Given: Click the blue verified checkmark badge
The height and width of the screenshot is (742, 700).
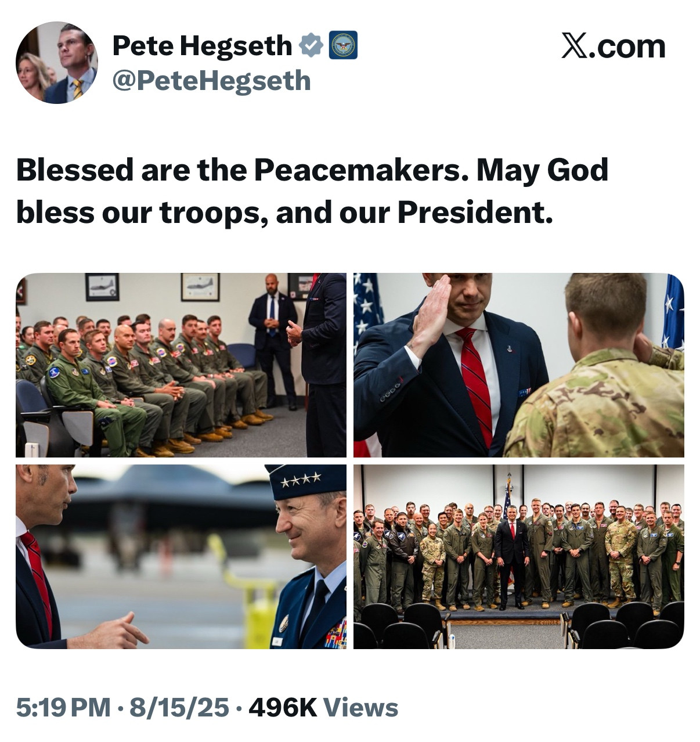Looking at the screenshot, I should coord(311,46).
